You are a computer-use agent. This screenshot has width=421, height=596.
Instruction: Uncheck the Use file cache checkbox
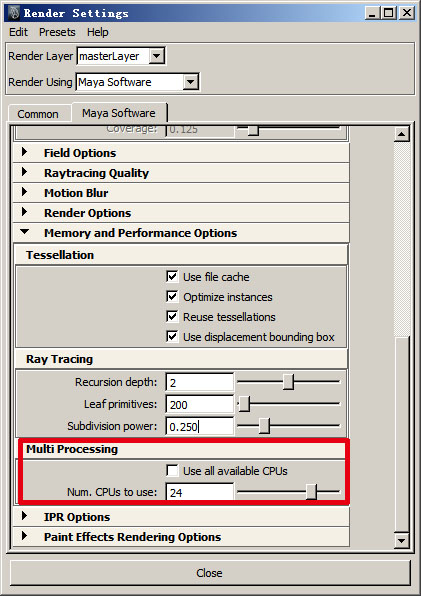pyautogui.click(x=172, y=276)
